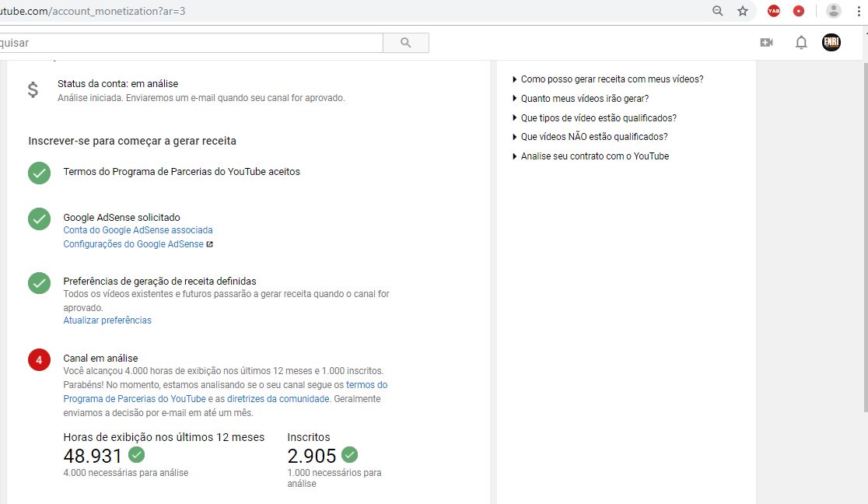The width and height of the screenshot is (868, 504).
Task: Open the Chrome three-dot menu
Action: pos(859,11)
